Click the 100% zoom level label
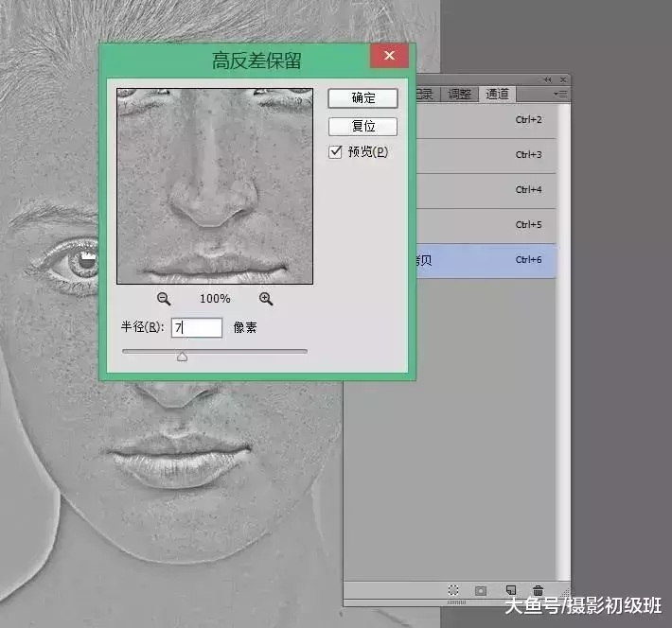 (215, 299)
